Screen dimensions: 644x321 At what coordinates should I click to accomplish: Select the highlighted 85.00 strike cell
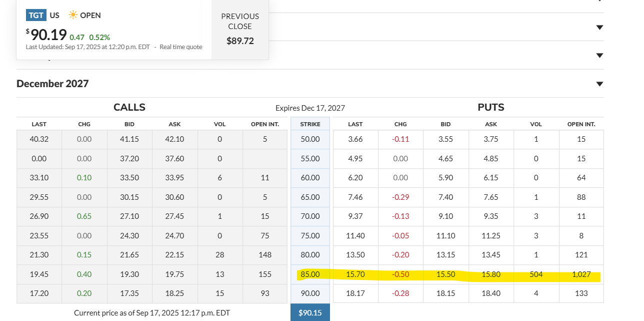click(310, 274)
